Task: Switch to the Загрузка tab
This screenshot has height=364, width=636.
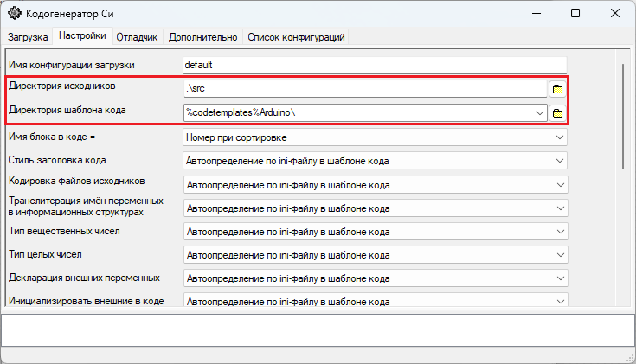Action: [29, 37]
